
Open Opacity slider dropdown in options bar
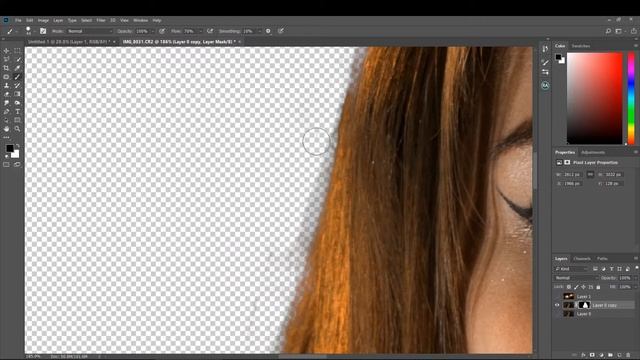coord(152,31)
